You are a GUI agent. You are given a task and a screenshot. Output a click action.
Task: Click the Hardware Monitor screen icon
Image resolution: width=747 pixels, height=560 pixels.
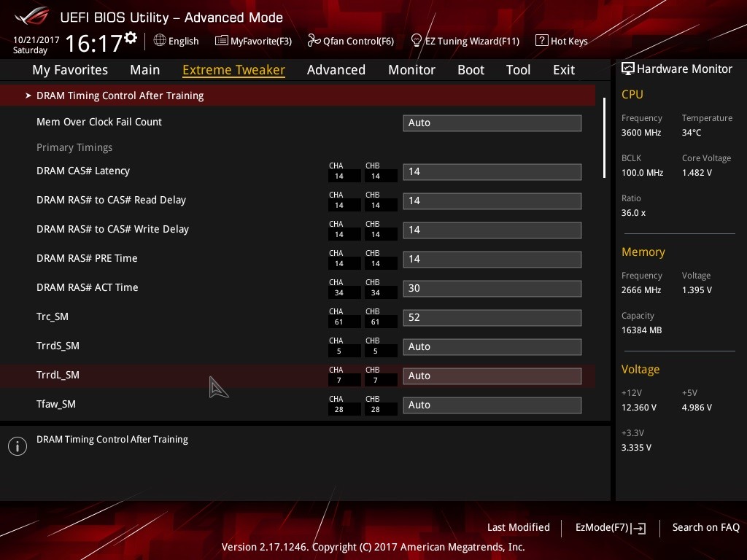[628, 69]
